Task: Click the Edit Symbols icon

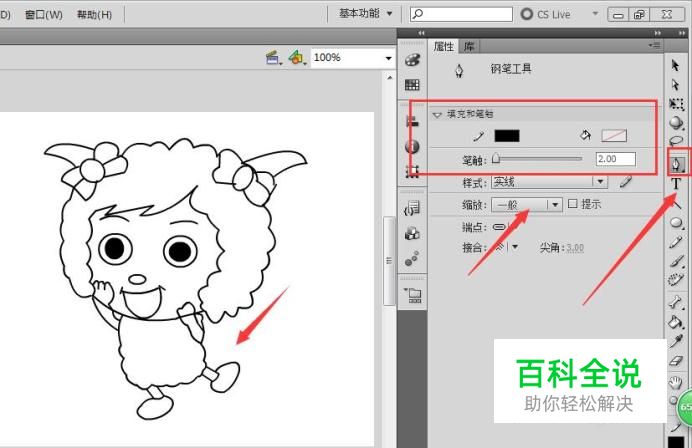Action: [297, 58]
